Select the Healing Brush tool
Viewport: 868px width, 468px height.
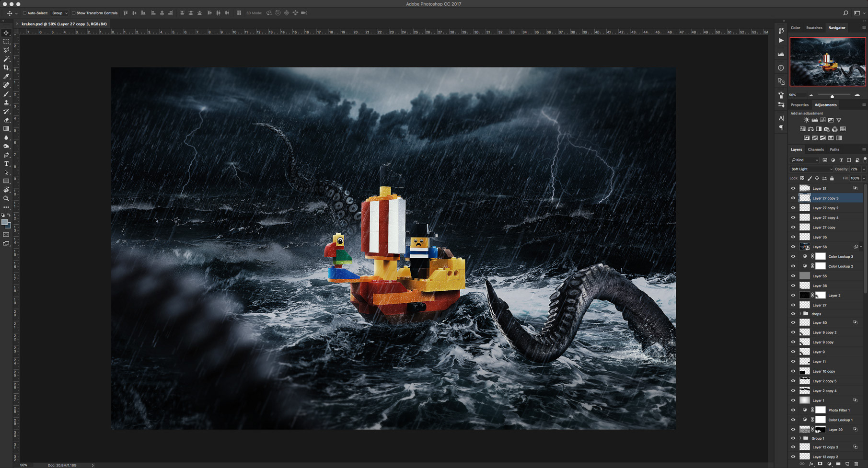(6, 85)
